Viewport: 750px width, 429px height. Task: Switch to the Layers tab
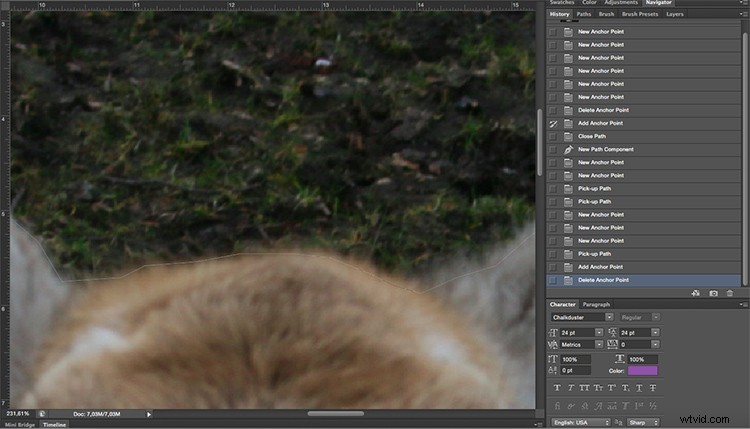(x=674, y=14)
